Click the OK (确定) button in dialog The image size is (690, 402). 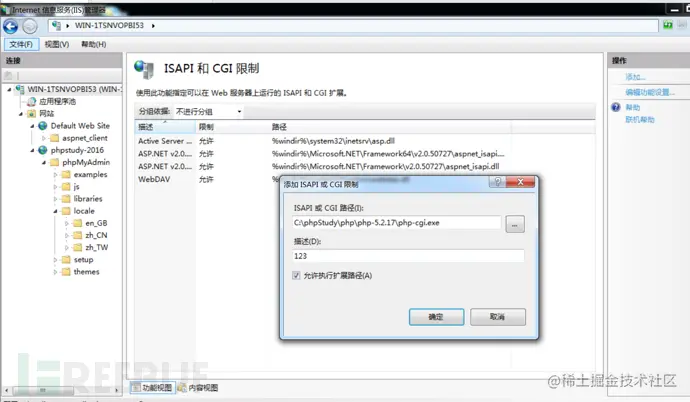pos(436,317)
